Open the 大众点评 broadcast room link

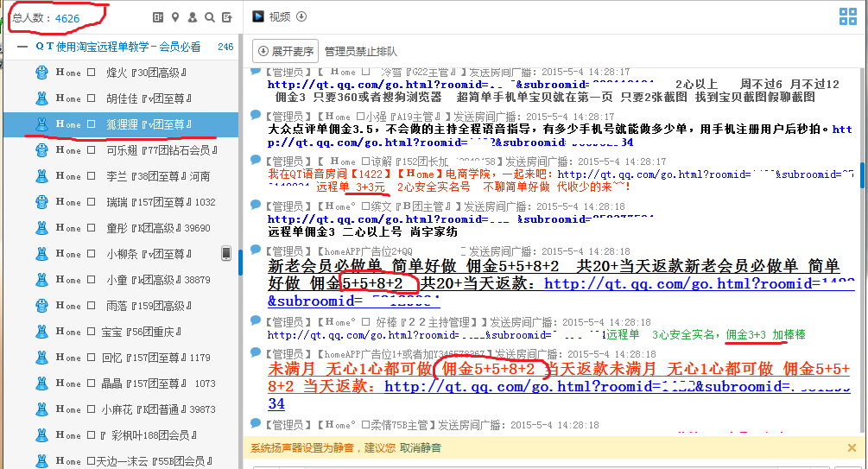coord(449,143)
